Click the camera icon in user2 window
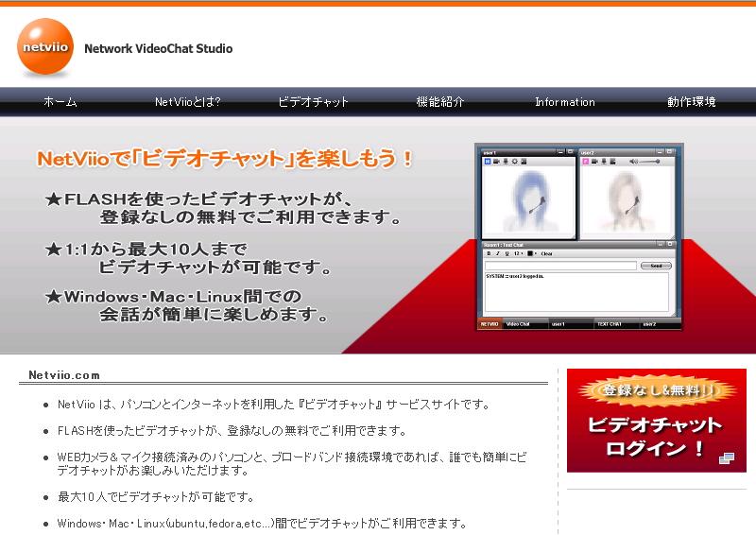The image size is (756, 535). pyautogui.click(x=594, y=162)
